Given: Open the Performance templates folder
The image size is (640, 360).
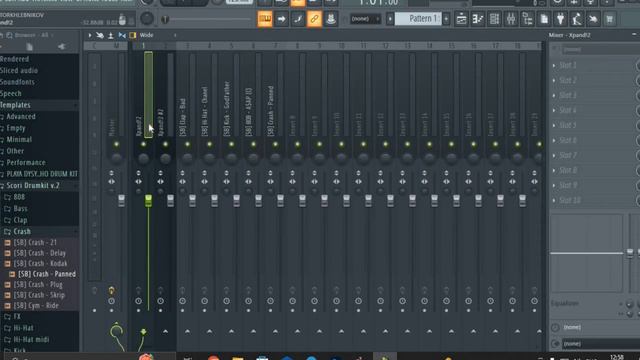Looking at the screenshot, I should (x=26, y=162).
